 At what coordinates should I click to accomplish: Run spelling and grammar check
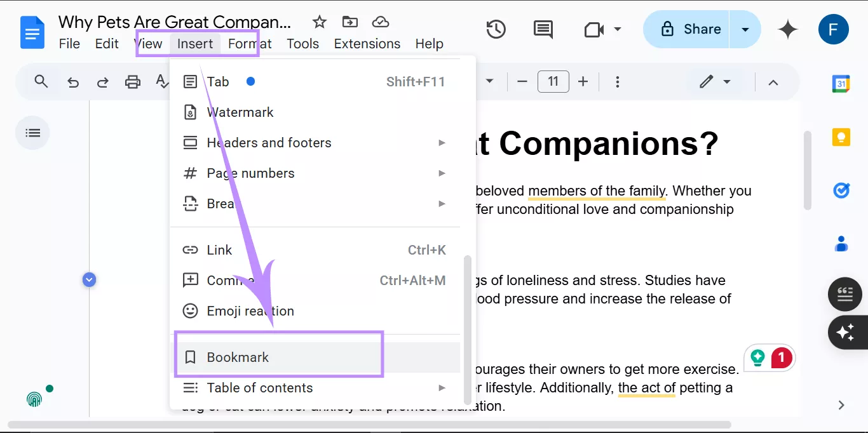[x=162, y=82]
